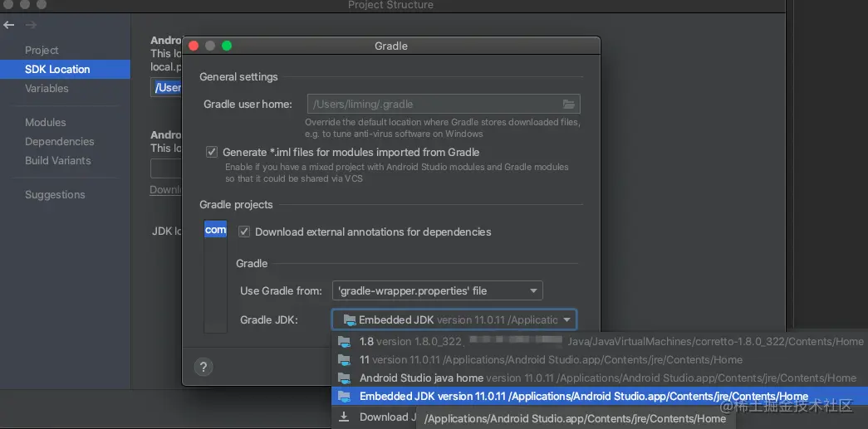
Task: Click the Download JDK download icon
Action: pos(345,417)
